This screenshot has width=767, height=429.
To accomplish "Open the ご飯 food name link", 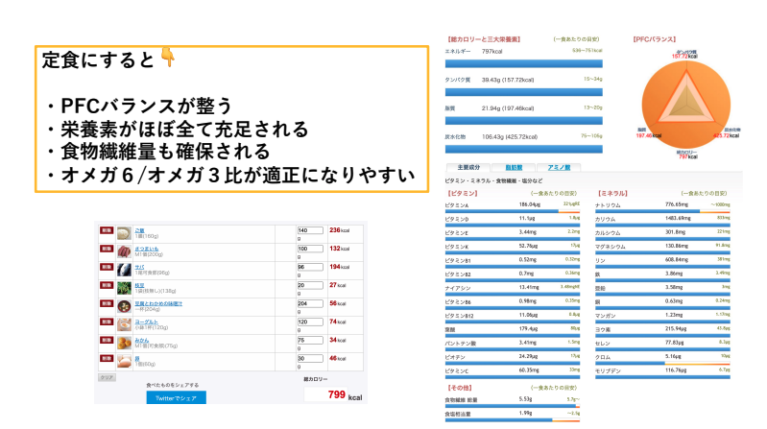I will coord(139,228).
